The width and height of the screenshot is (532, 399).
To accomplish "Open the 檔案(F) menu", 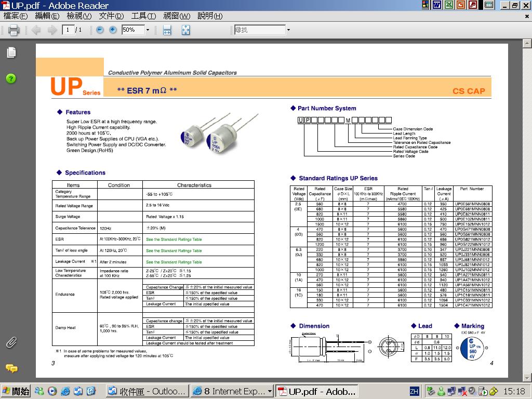I will tap(16, 16).
